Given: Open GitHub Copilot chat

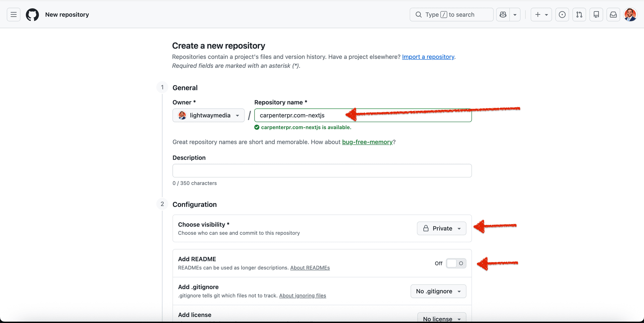Looking at the screenshot, I should (x=502, y=14).
